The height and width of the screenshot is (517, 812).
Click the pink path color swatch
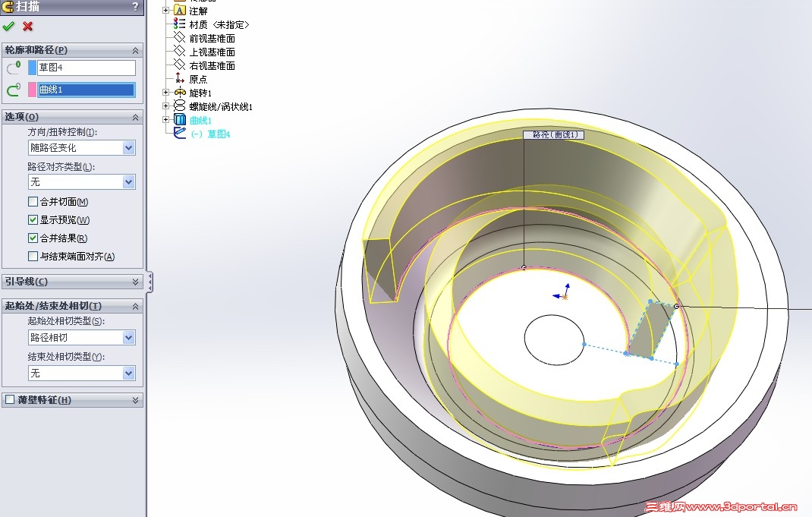coord(32,90)
